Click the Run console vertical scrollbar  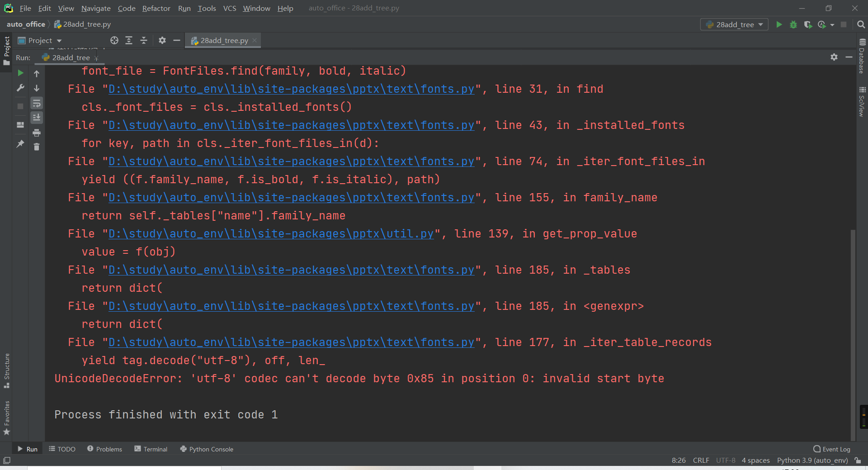pyautogui.click(x=853, y=335)
